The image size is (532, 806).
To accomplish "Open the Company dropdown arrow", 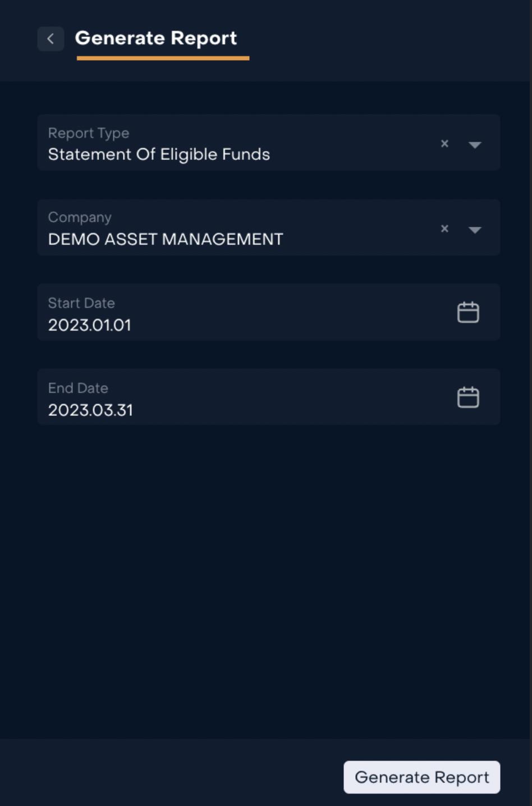I will tap(475, 230).
